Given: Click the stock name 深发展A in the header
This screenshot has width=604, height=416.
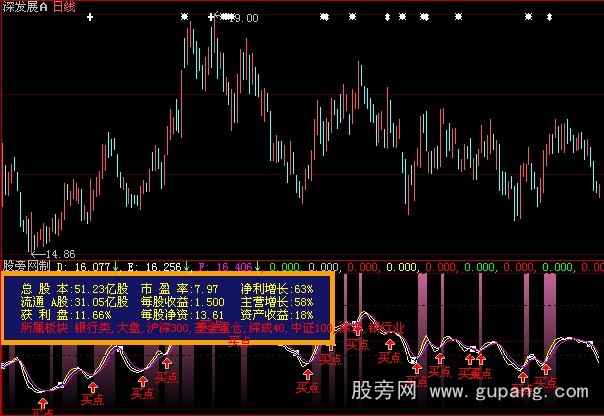Looking at the screenshot, I should point(24,6).
